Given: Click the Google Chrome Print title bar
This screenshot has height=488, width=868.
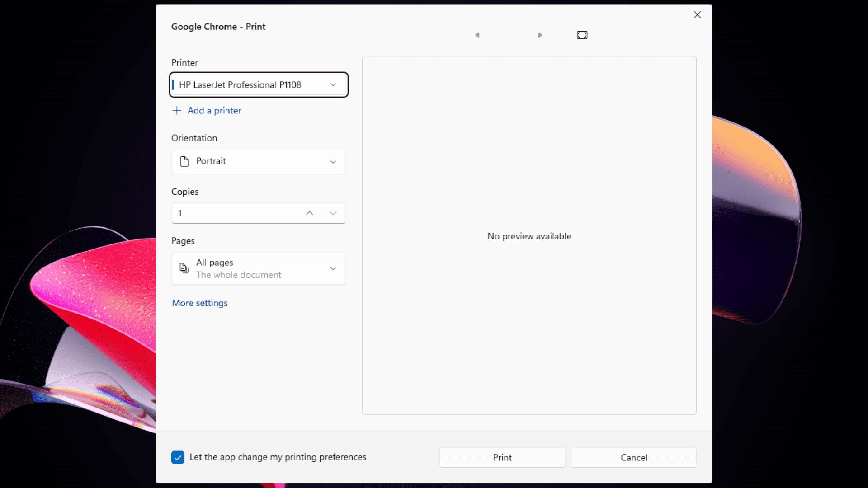Looking at the screenshot, I should point(218,26).
